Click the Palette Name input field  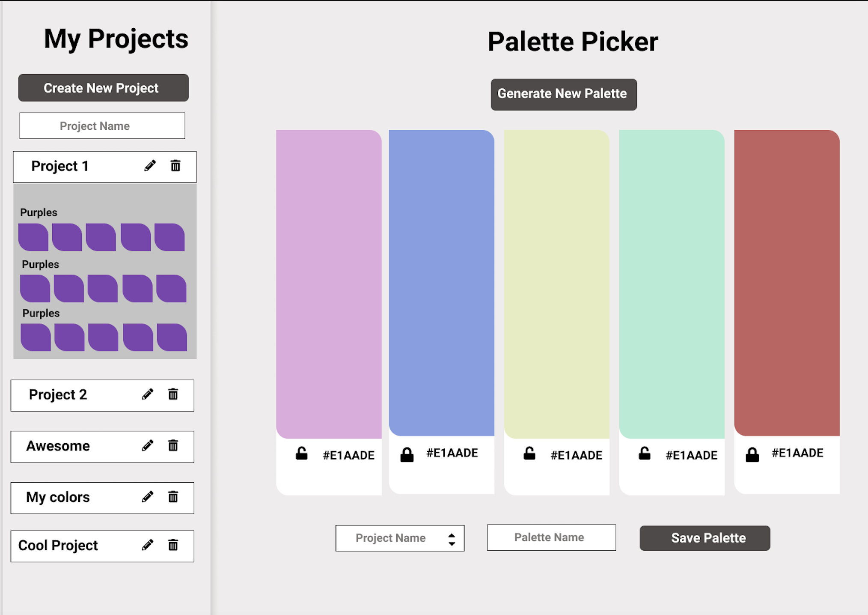pos(551,537)
